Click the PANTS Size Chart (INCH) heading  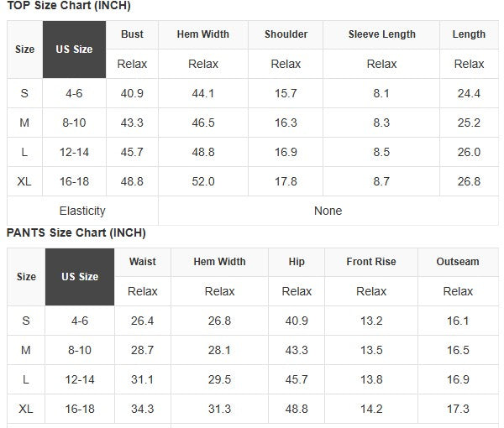tap(76, 232)
